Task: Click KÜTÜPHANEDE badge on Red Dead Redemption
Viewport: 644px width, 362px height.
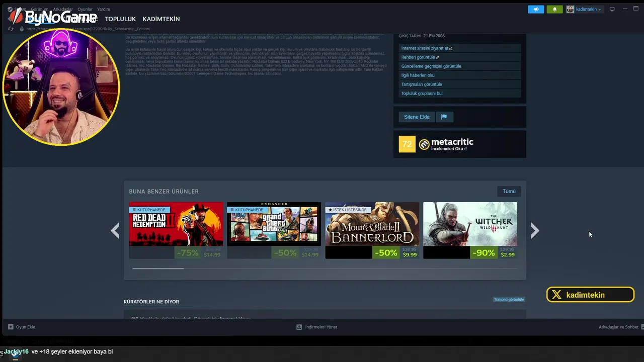Action: click(149, 210)
